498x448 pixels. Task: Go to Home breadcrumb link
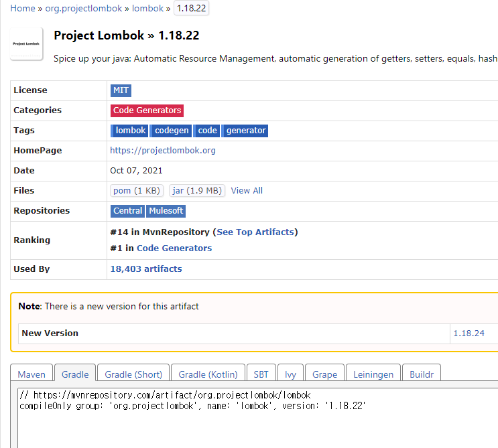tap(23, 8)
